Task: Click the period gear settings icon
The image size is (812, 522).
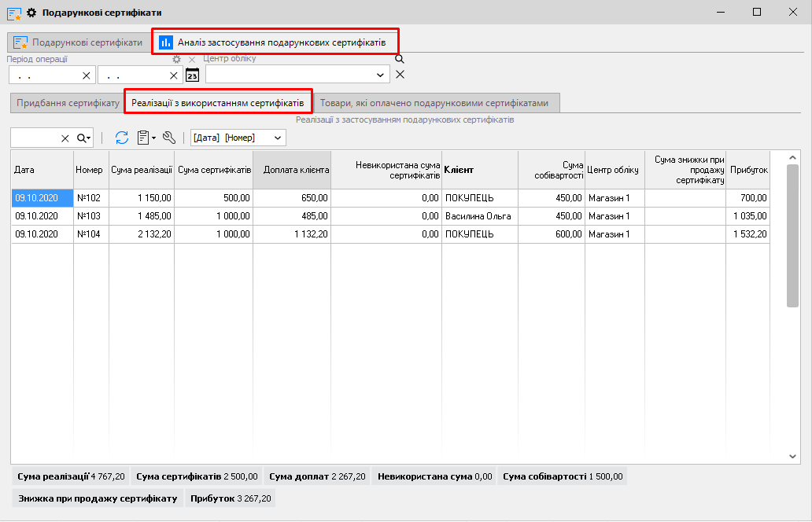Action: coord(176,59)
